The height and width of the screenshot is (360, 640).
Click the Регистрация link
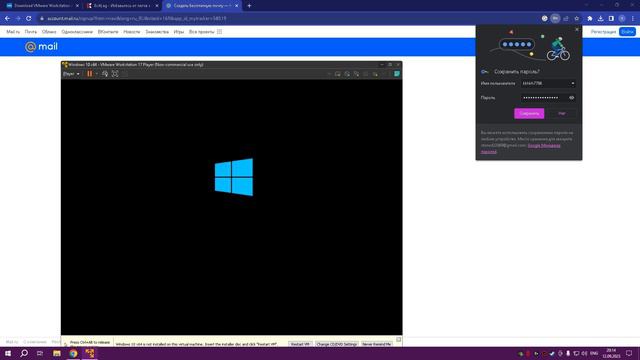click(x=603, y=31)
